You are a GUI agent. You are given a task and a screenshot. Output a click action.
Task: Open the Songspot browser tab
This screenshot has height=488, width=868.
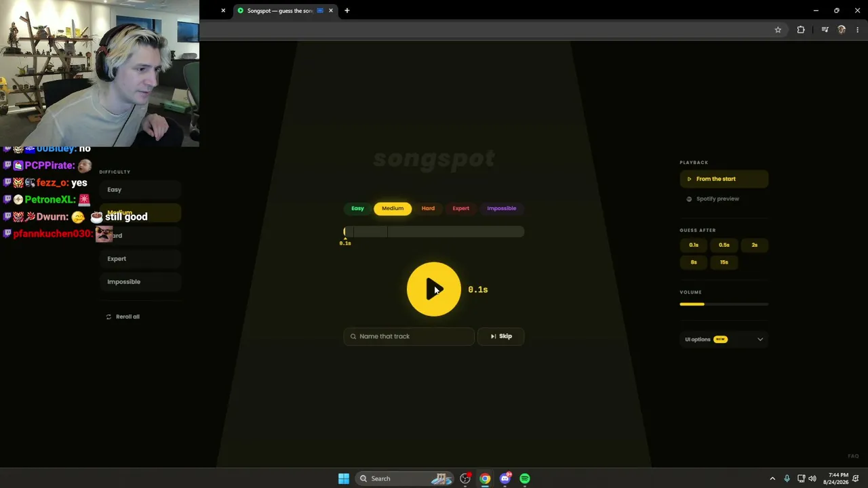point(285,11)
